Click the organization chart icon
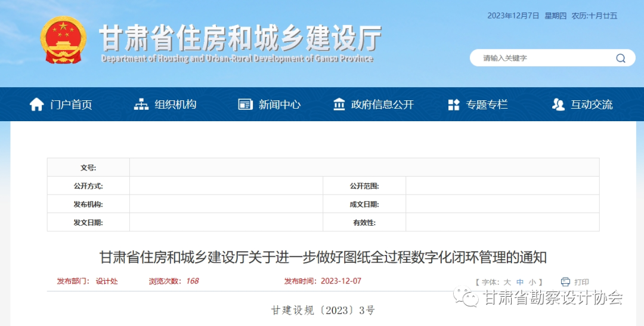 pyautogui.click(x=141, y=104)
